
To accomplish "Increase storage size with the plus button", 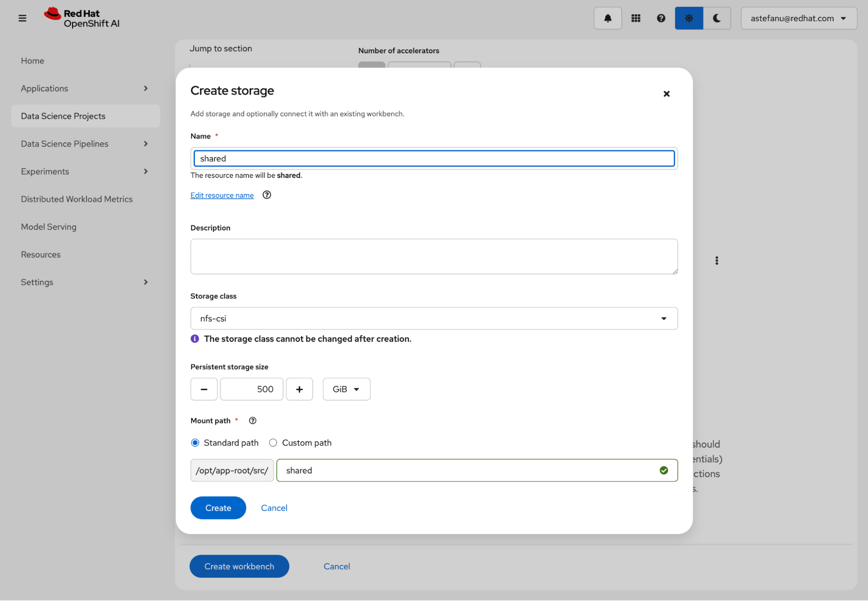I will pyautogui.click(x=299, y=389).
